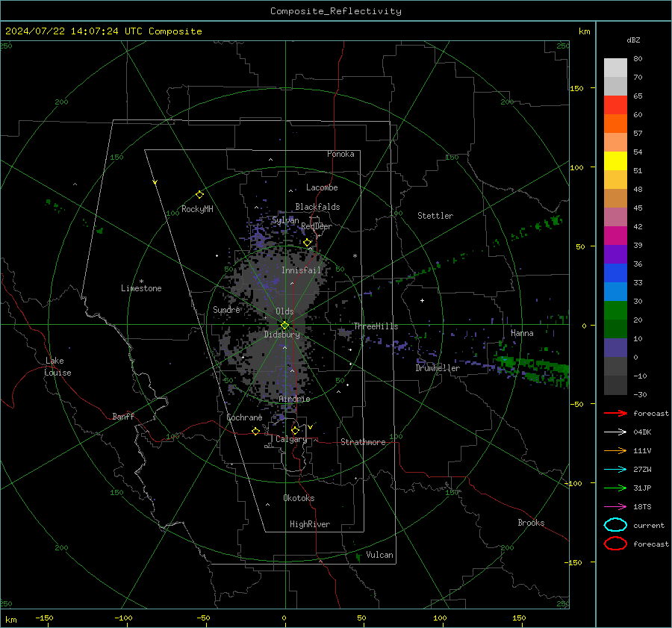Select the Banff label
This screenshot has width=672, height=628.
click(x=123, y=416)
